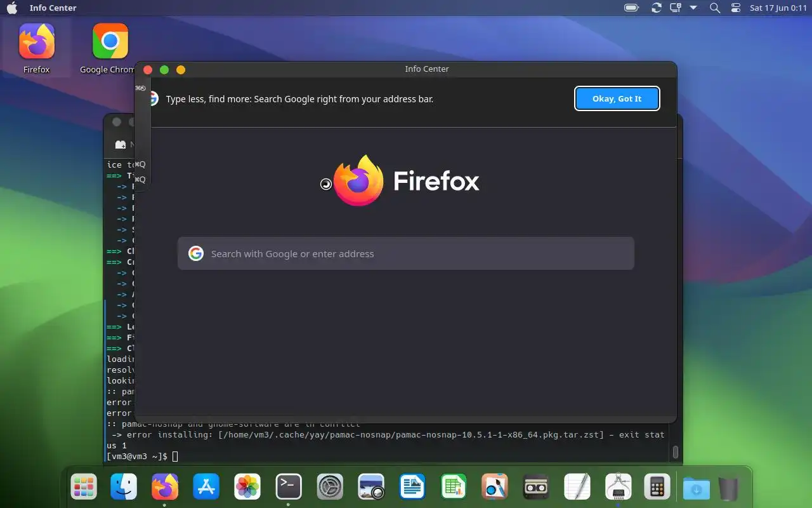This screenshot has height=508, width=812.
Task: Open the Info Center caliper dock icon
Action: tap(618, 487)
